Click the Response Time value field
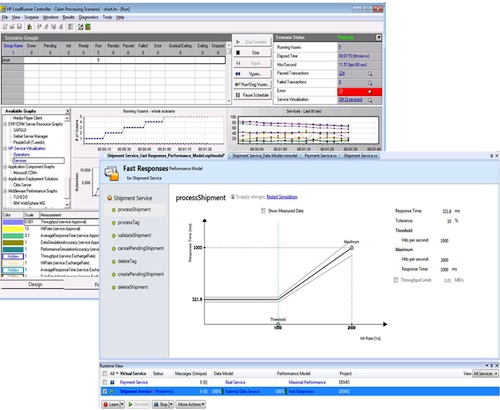 pos(446,211)
